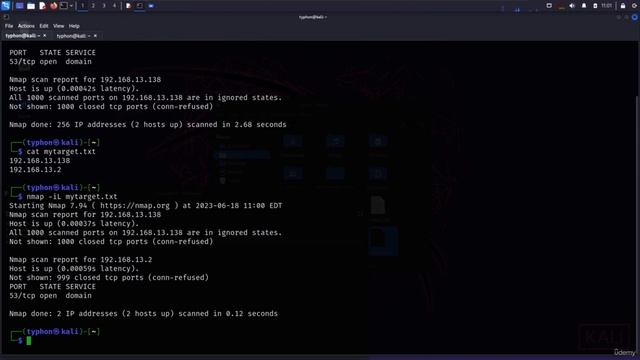Expand the terminal launcher dropdown arrow
The image size is (640, 360).
[71, 6]
